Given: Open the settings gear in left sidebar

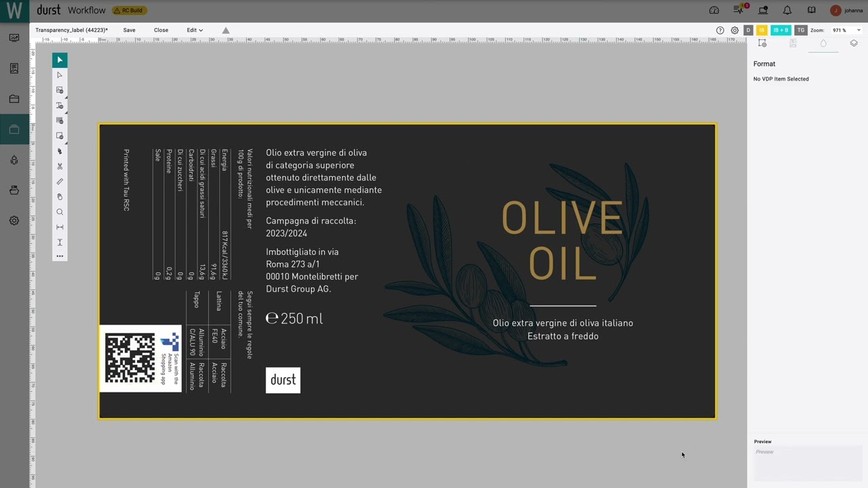Looking at the screenshot, I should point(14,221).
